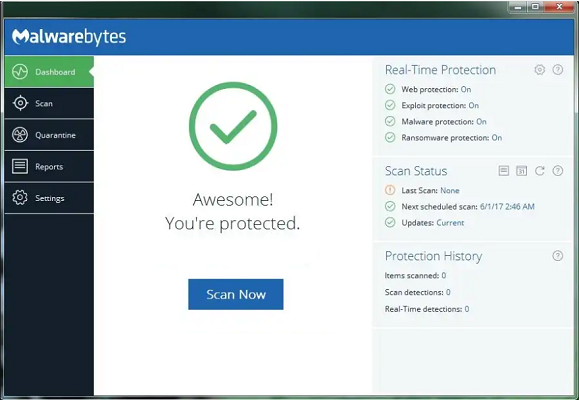Click Updates Current link
579x400 pixels.
pyautogui.click(x=450, y=223)
